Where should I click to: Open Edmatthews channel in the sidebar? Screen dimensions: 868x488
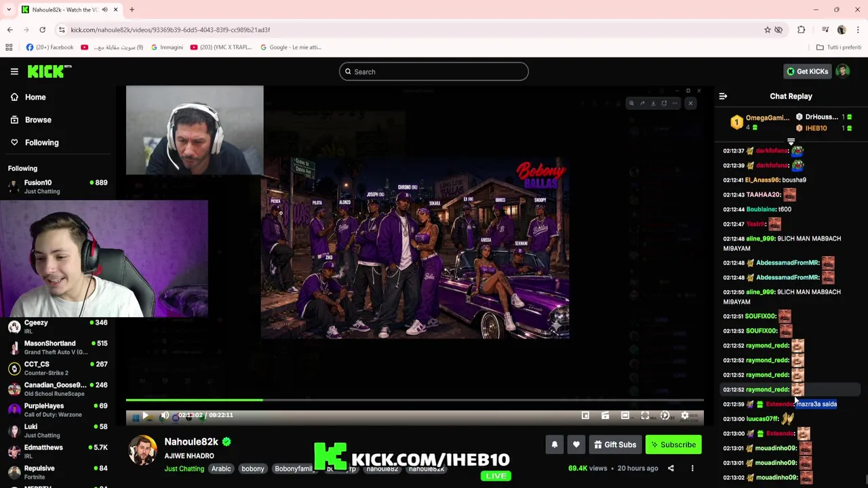click(x=58, y=451)
